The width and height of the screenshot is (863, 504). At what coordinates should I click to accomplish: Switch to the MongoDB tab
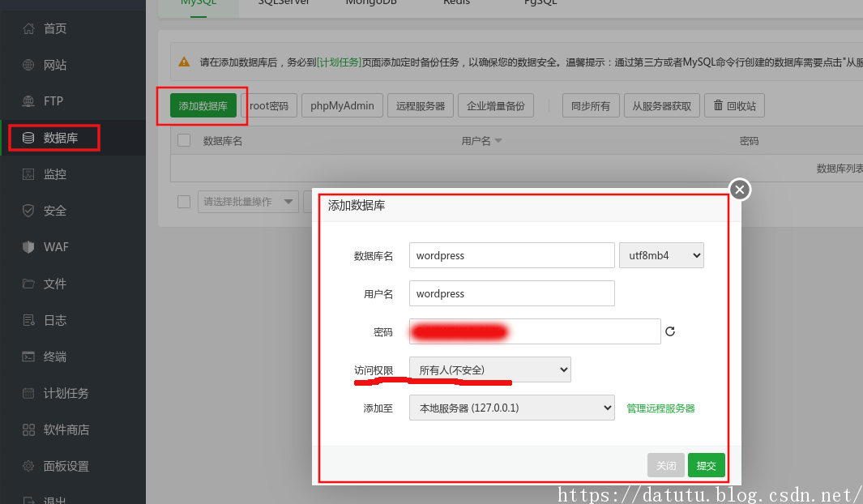(x=371, y=3)
